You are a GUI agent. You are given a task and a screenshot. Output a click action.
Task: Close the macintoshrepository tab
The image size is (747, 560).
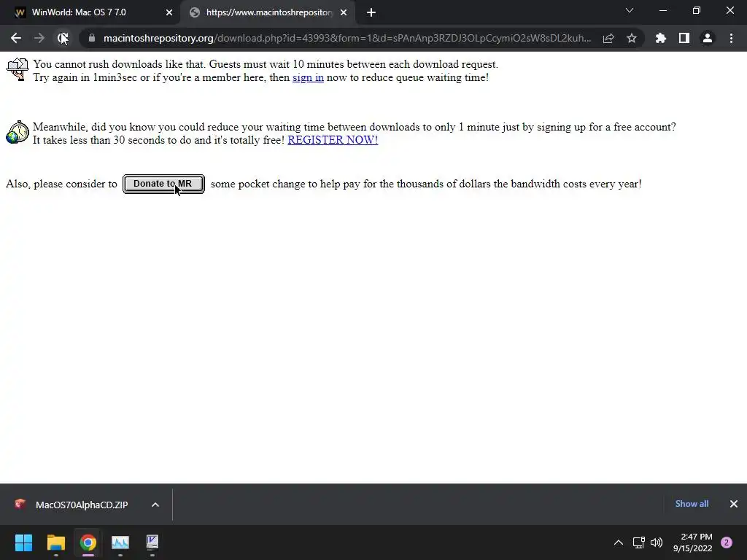coord(344,12)
